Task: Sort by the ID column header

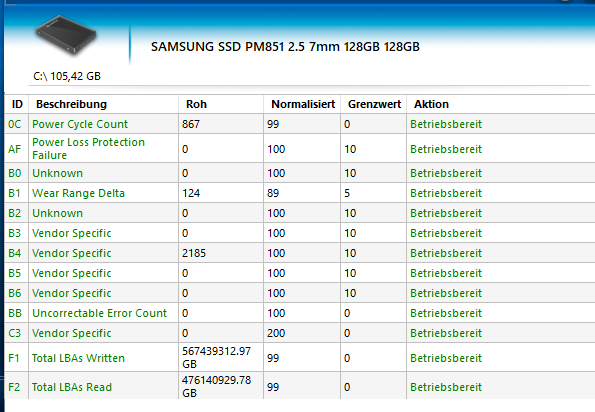Action: tap(17, 104)
